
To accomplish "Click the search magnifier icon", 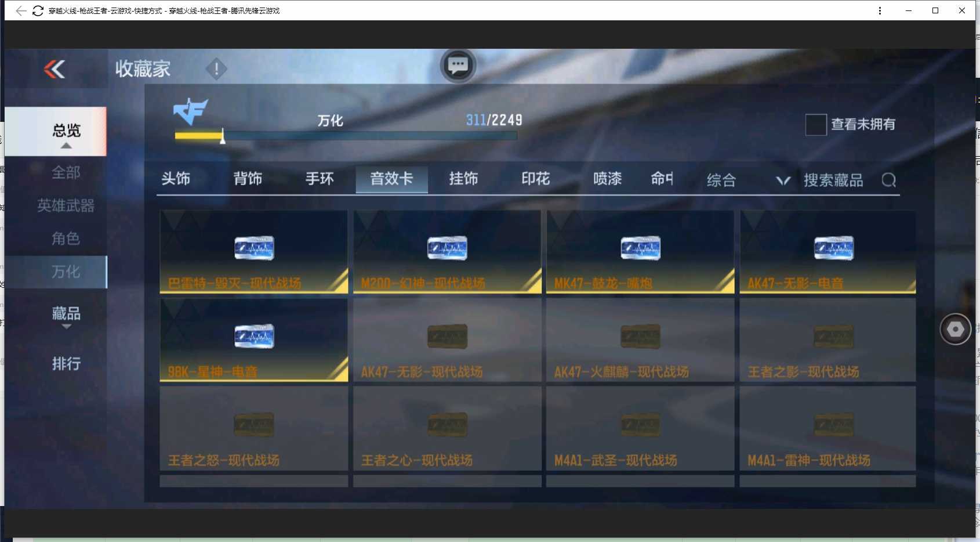I will click(888, 180).
